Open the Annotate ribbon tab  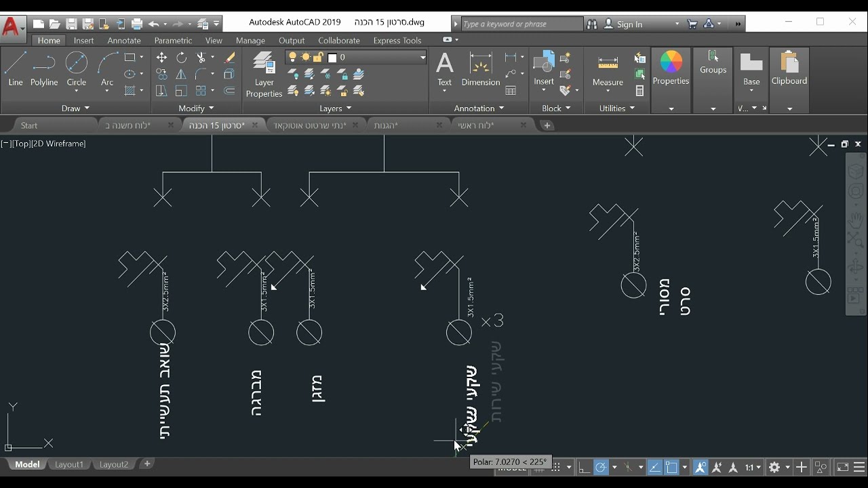tap(124, 41)
